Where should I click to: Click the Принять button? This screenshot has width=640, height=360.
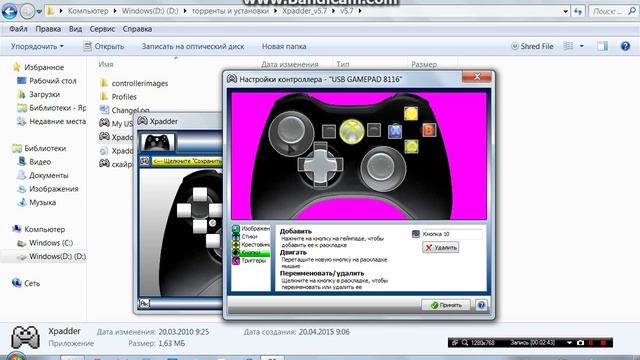point(446,305)
